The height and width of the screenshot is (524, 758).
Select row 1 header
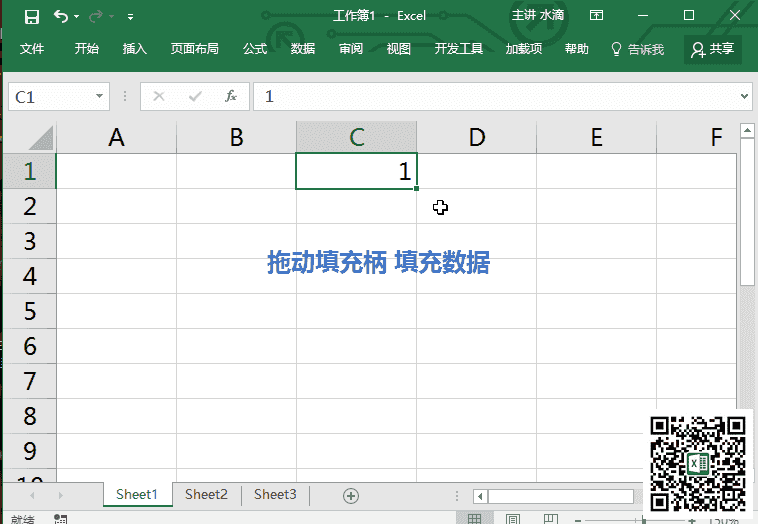30,171
